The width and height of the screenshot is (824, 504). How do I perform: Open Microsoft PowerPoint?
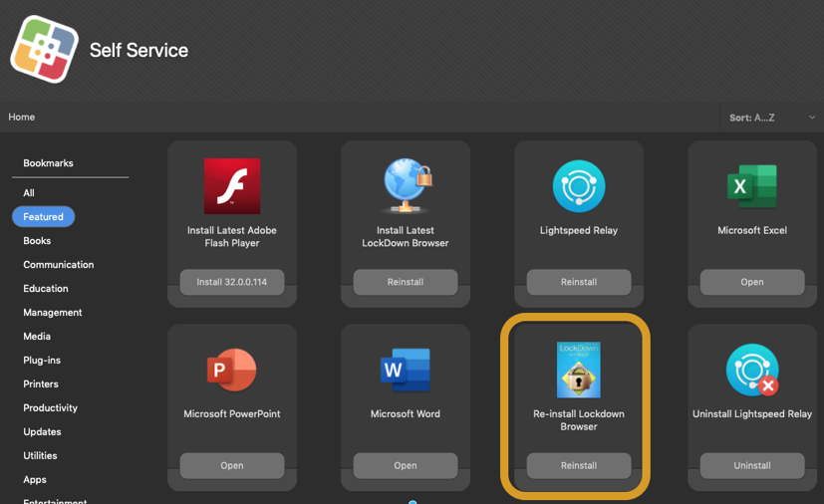click(232, 465)
